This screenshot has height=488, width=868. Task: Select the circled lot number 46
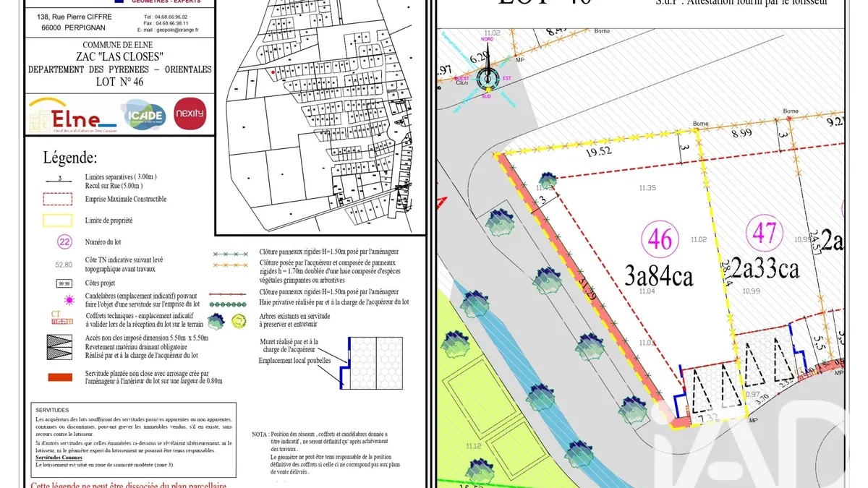[x=660, y=239]
